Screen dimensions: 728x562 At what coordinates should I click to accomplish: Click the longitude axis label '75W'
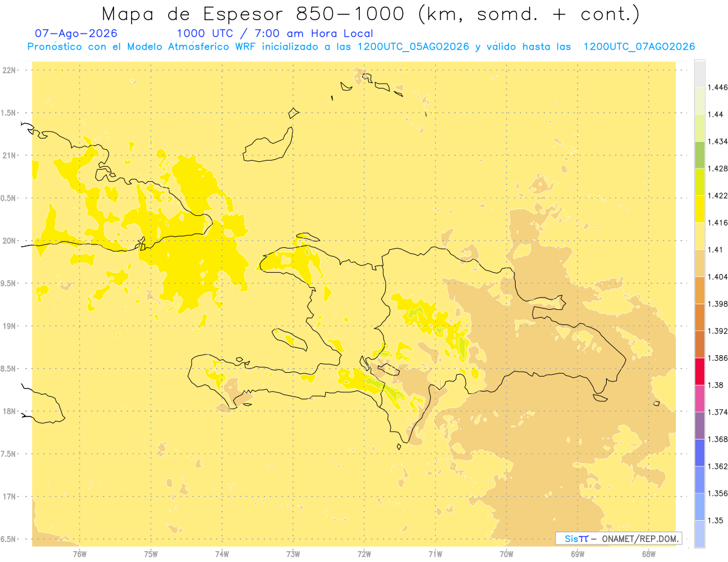pos(151,554)
